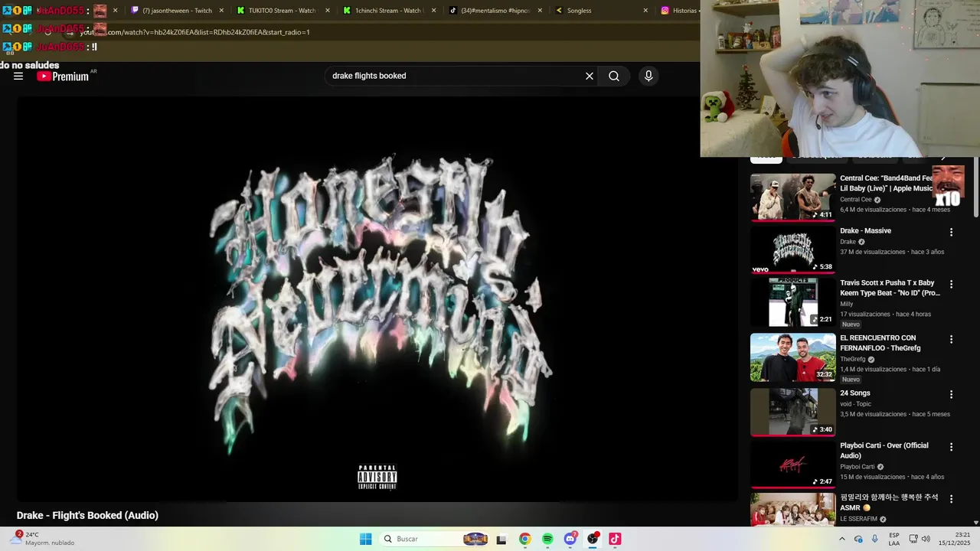Open network and volume quick settings
This screenshot has width=980, height=551.
click(x=918, y=539)
